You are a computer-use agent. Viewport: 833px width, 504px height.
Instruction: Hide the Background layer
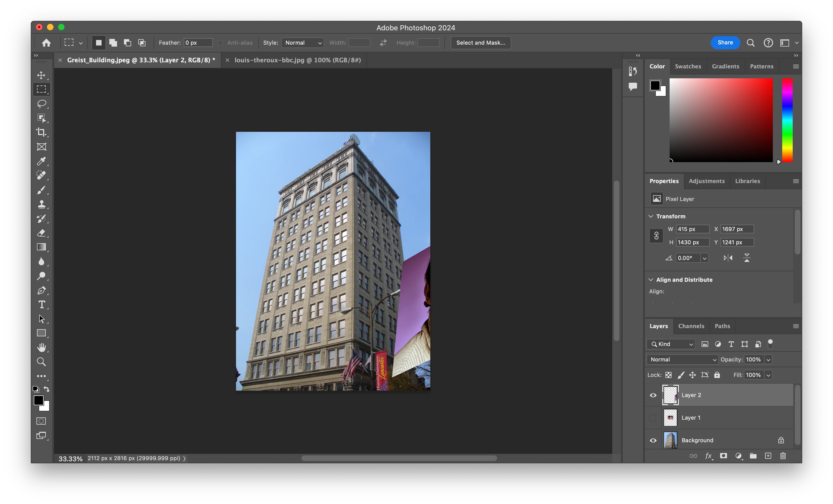(x=653, y=441)
